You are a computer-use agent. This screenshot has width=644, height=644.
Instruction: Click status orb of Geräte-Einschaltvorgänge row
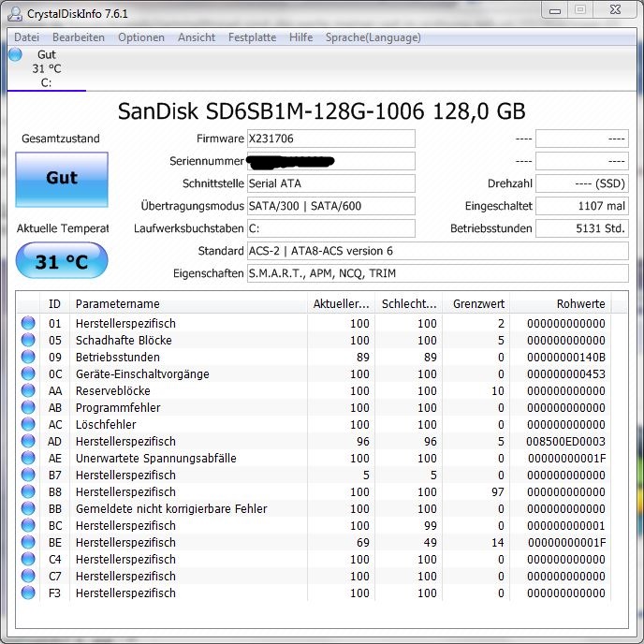coord(28,373)
